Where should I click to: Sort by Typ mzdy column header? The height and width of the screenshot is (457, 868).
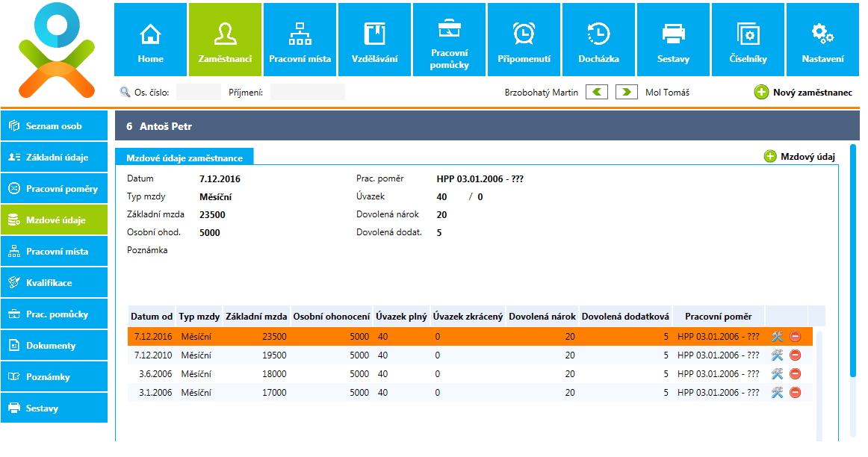[x=199, y=317]
